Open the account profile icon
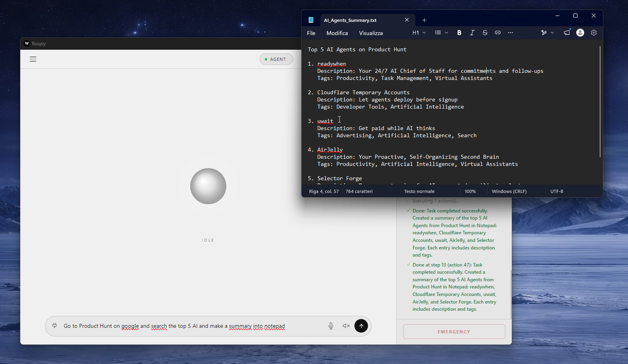Viewport: 628px width, 364px height. tap(580, 33)
